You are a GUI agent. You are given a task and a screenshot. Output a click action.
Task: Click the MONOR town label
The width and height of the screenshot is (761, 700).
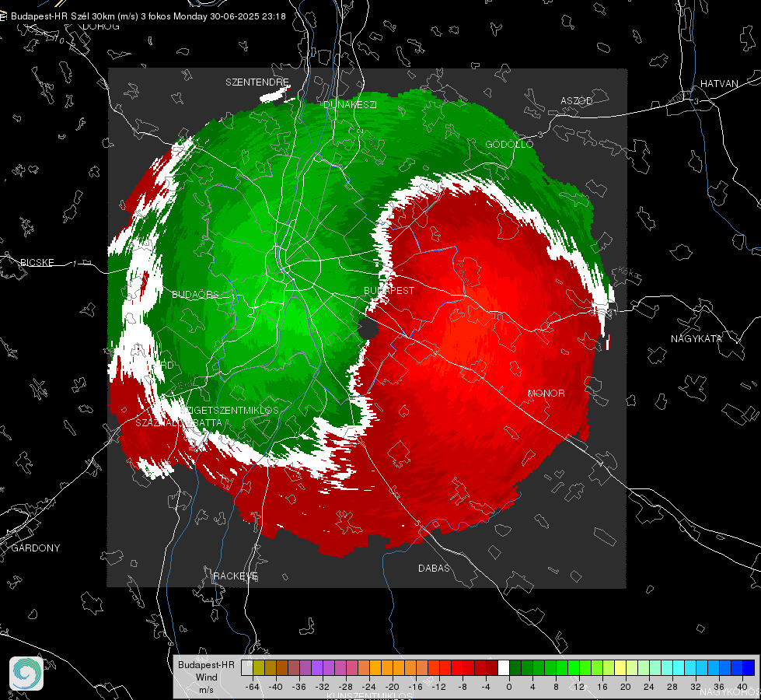(546, 394)
